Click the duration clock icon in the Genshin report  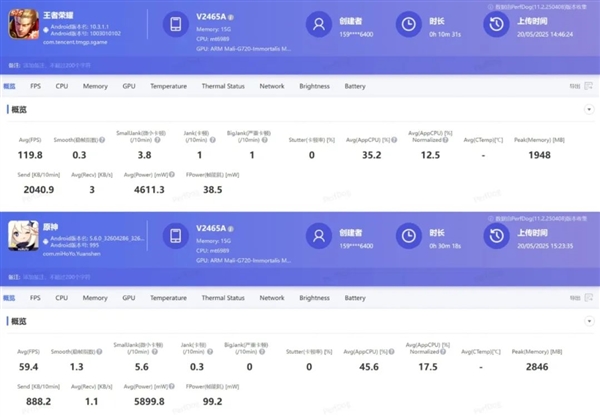pyautogui.click(x=407, y=236)
